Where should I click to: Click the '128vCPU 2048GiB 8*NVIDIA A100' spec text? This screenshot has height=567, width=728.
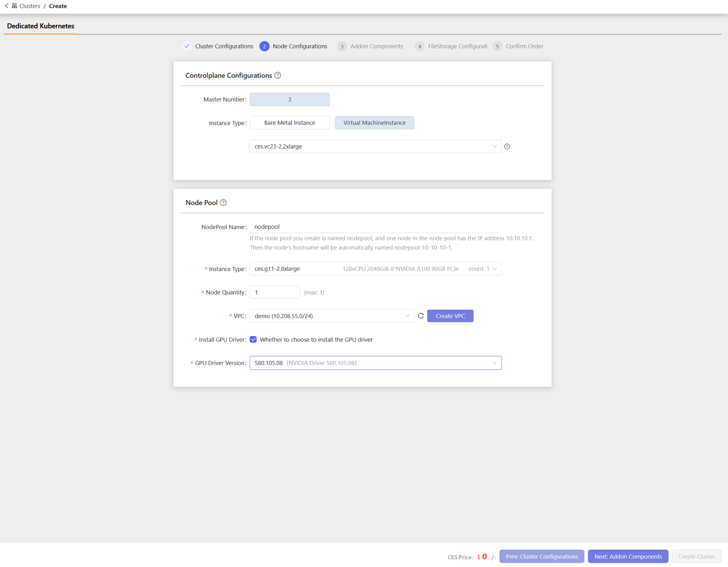point(401,269)
